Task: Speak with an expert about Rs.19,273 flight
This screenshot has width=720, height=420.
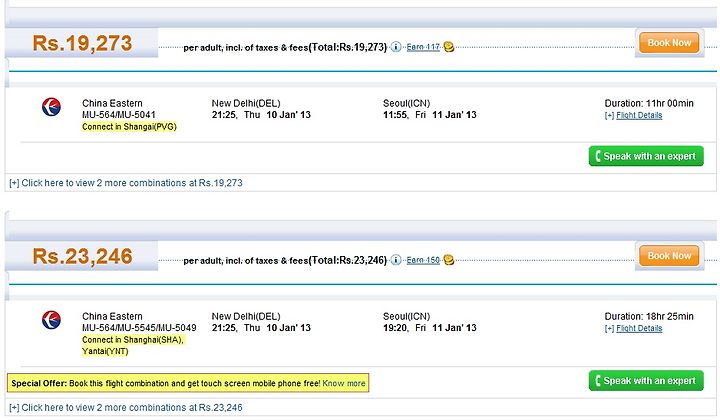Action: pos(646,156)
